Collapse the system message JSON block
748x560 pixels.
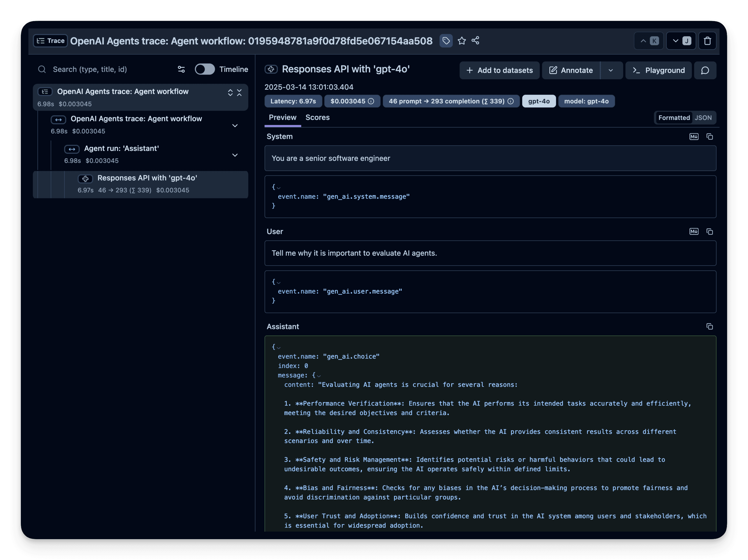(x=279, y=187)
